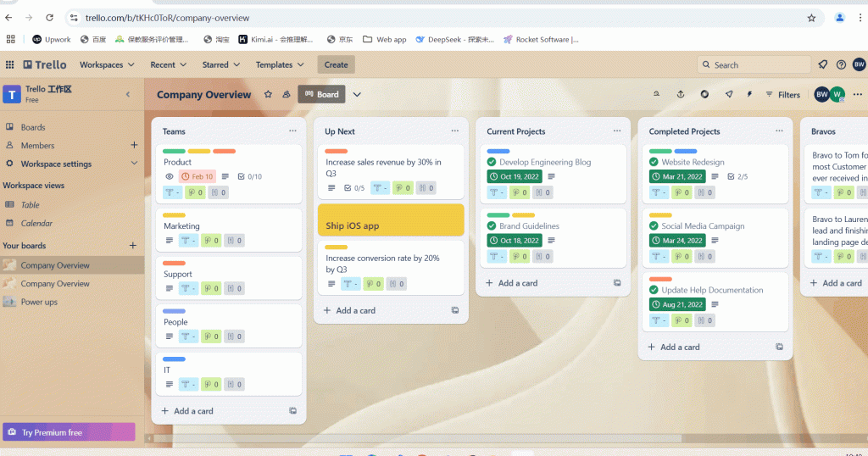Expand Workspace settings chevron
The width and height of the screenshot is (868, 456).
point(134,164)
